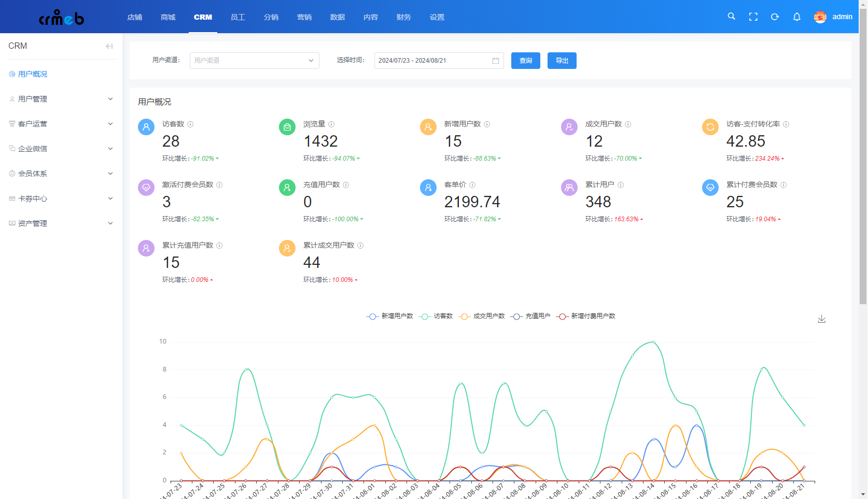Click the search icon in the header
The height and width of the screenshot is (499, 868).
click(731, 17)
